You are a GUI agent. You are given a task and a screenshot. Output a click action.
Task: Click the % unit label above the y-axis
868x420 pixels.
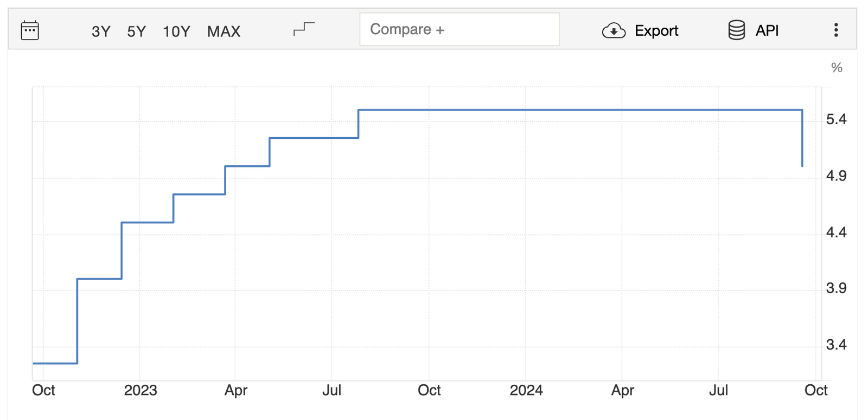[837, 68]
